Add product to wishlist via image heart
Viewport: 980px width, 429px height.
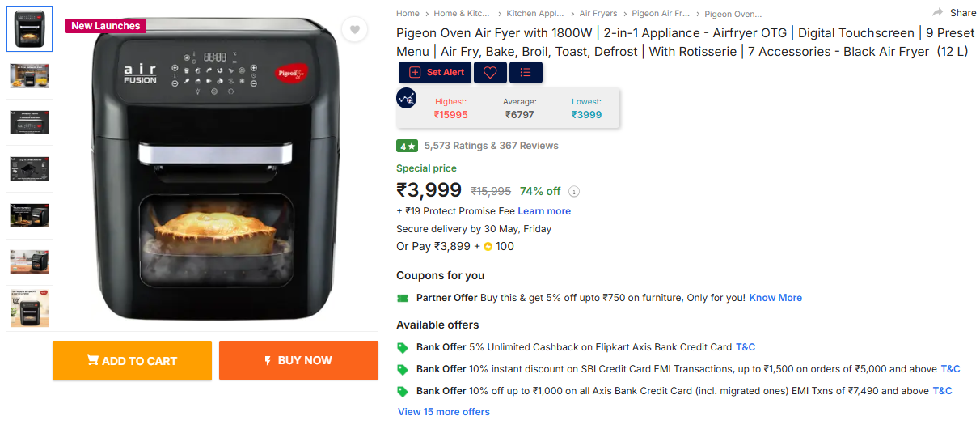[x=354, y=30]
